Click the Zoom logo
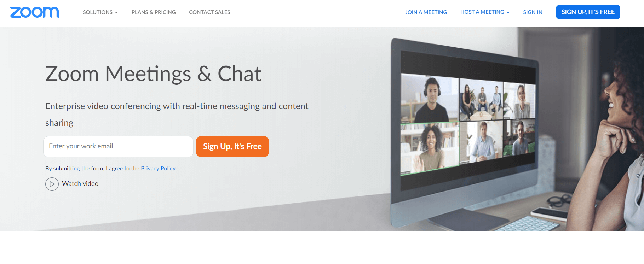 click(x=34, y=12)
